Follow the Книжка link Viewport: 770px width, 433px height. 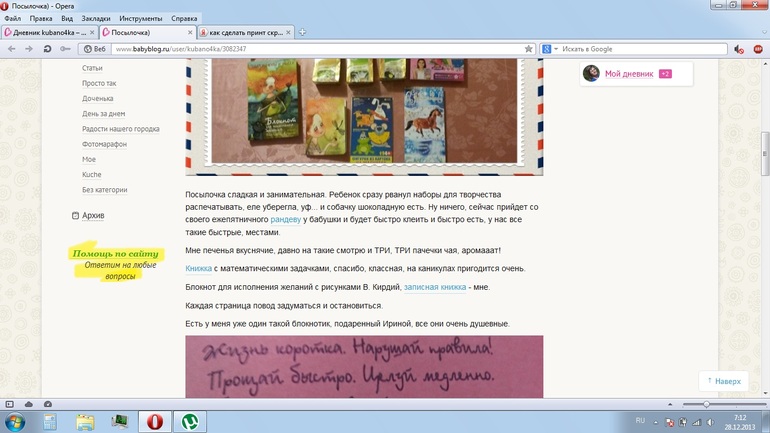198,269
